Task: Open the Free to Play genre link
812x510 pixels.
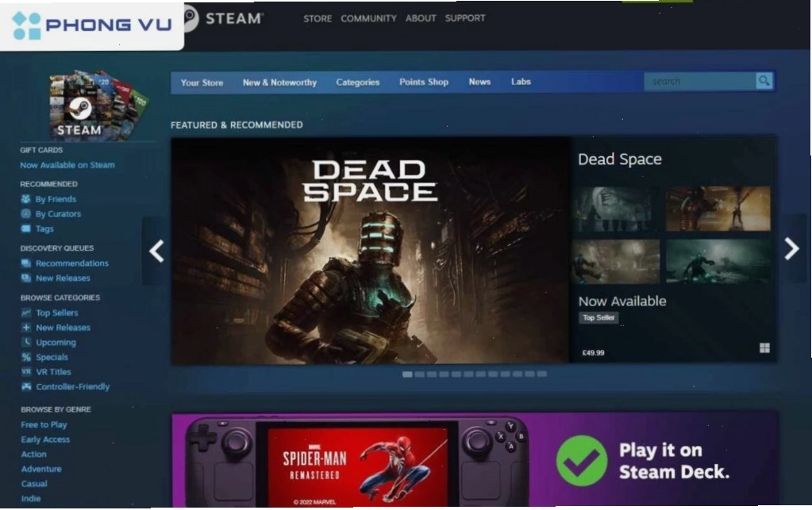Action: coord(44,424)
